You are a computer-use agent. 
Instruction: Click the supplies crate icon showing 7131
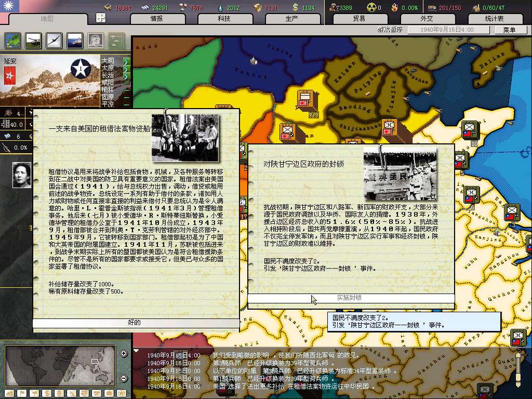258,7
